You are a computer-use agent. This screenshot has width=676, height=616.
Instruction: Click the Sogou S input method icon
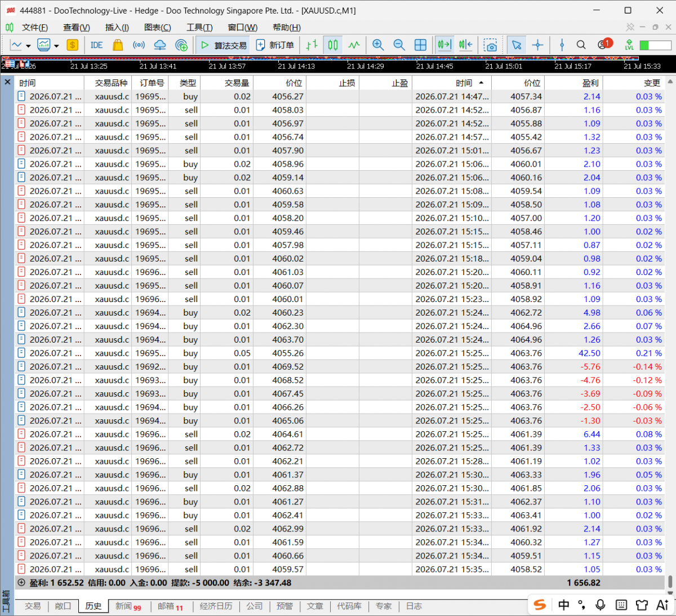point(540,605)
